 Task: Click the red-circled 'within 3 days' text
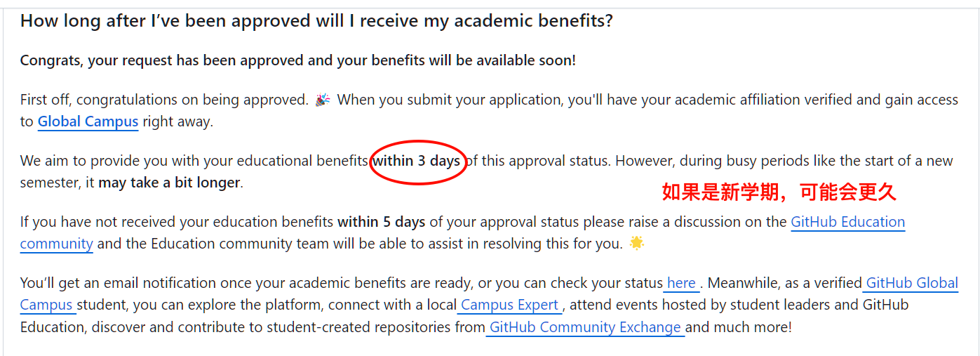416,161
